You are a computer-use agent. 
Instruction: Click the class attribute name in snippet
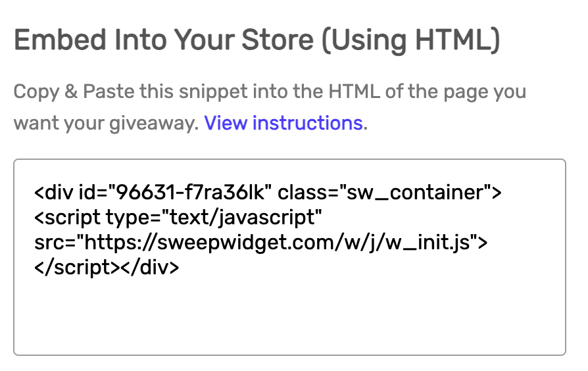(x=299, y=193)
